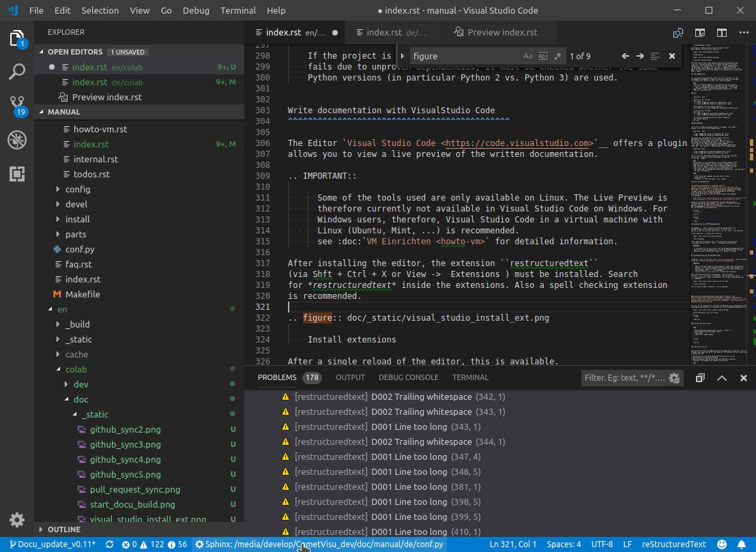Image resolution: width=756 pixels, height=552 pixels.
Task: Open the Search view in activity bar
Action: [x=17, y=72]
